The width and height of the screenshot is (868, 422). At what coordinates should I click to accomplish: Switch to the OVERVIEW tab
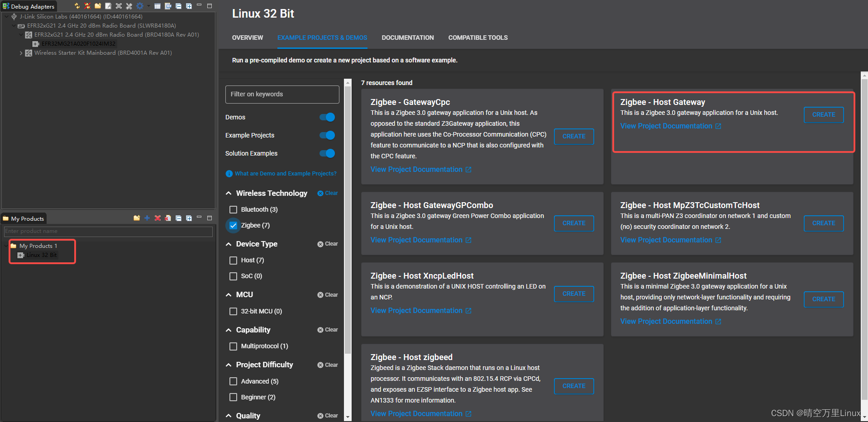(248, 38)
